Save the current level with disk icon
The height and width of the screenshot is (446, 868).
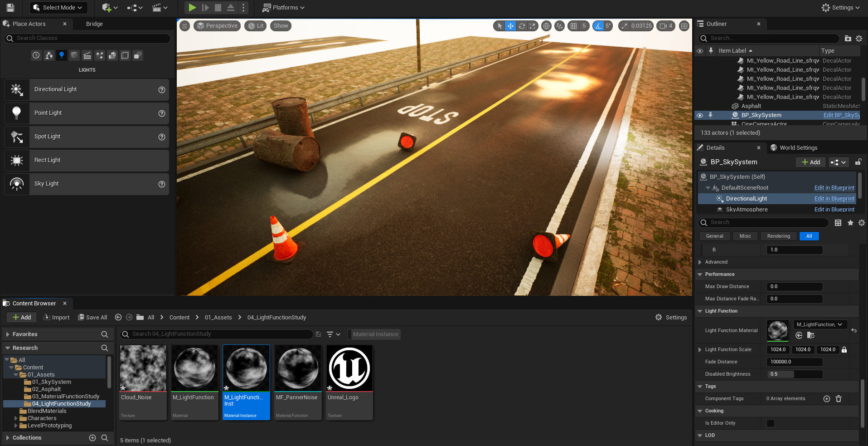[x=10, y=8]
